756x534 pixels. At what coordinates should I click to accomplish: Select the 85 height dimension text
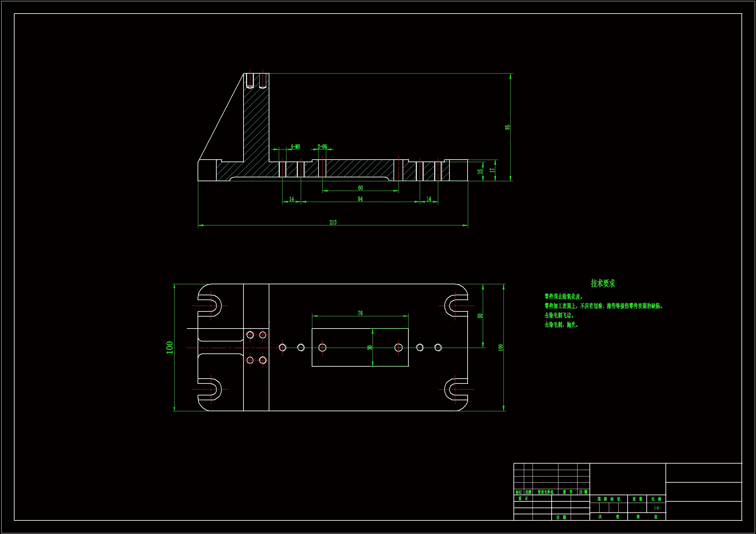pyautogui.click(x=507, y=127)
